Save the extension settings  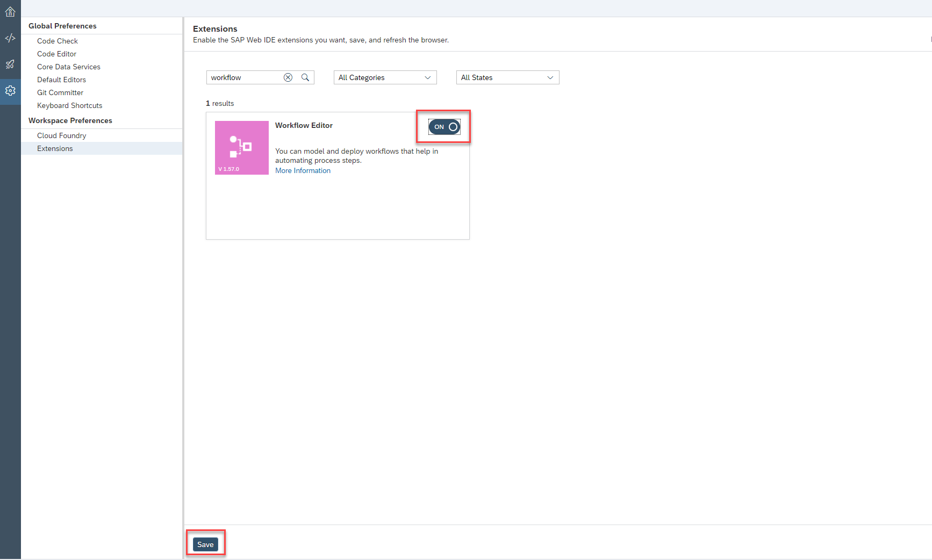(x=206, y=544)
